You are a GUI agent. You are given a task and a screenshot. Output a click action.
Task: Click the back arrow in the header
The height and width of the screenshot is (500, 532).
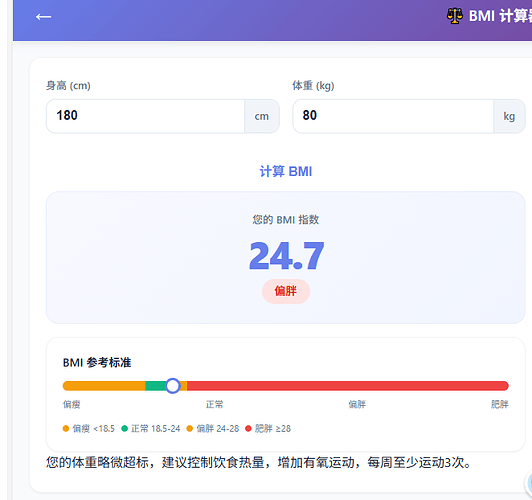point(43,16)
